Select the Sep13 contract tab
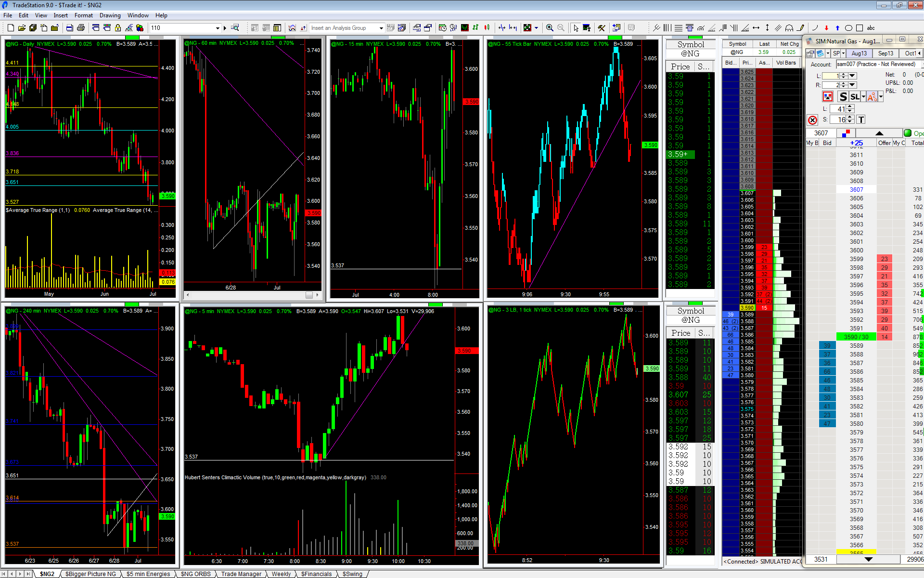 click(x=885, y=53)
